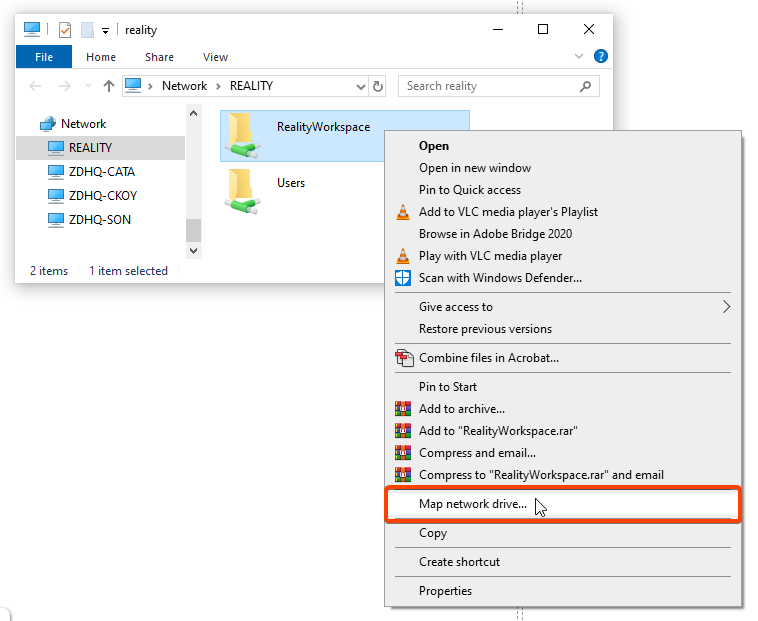Click in the Search reality field

(x=488, y=87)
